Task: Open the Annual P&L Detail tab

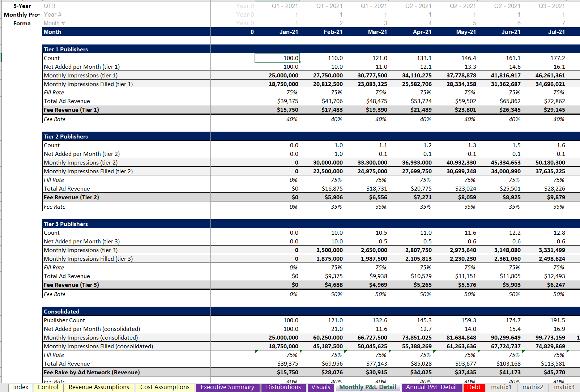Action: tap(431, 387)
